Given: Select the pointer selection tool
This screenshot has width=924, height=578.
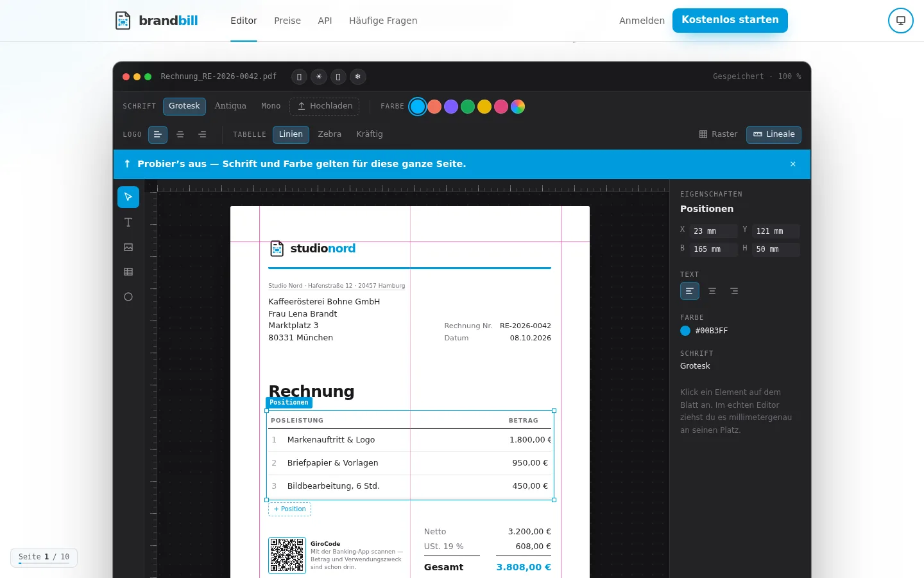Looking at the screenshot, I should 128,197.
